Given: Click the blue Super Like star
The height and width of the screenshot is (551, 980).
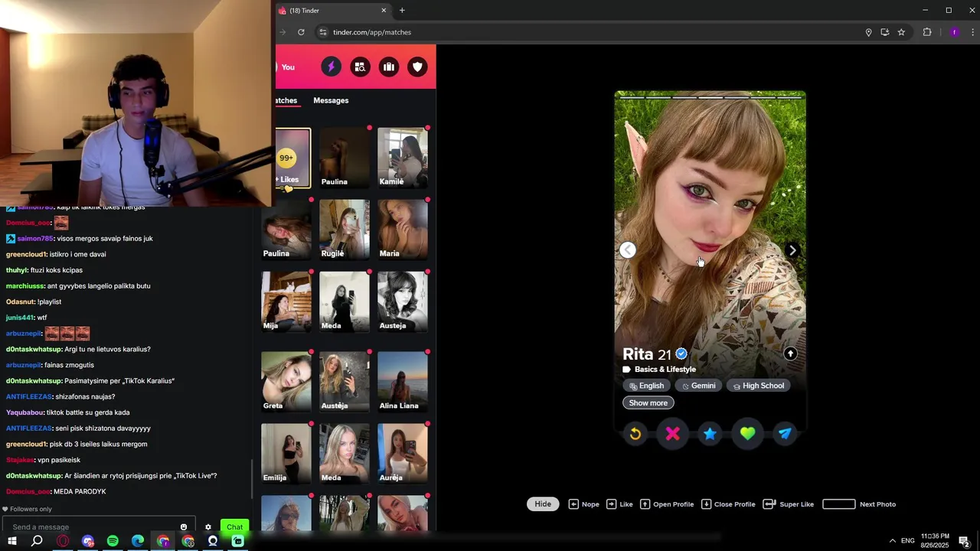Looking at the screenshot, I should [710, 434].
